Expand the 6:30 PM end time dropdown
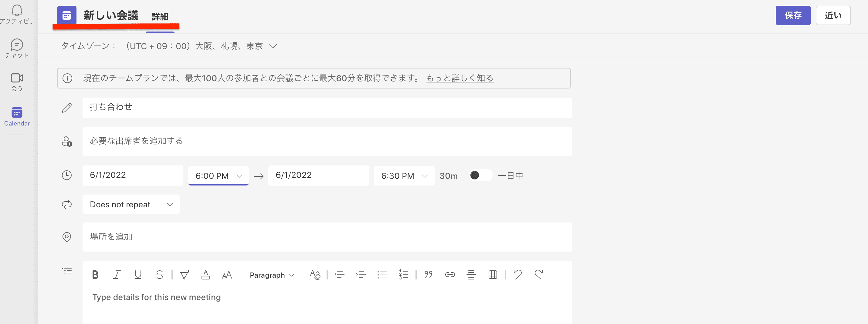The width and height of the screenshot is (868, 324). [x=404, y=175]
